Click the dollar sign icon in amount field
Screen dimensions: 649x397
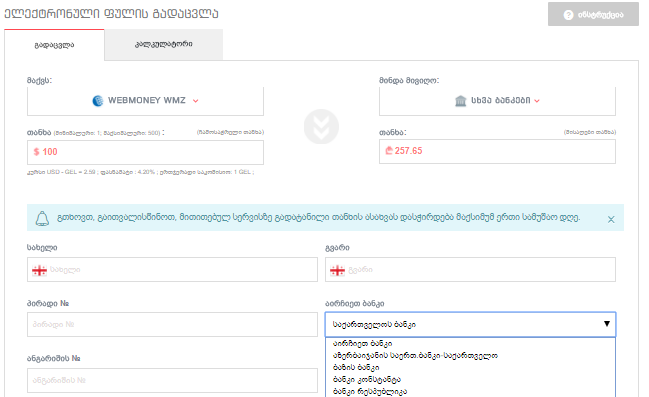click(36, 152)
